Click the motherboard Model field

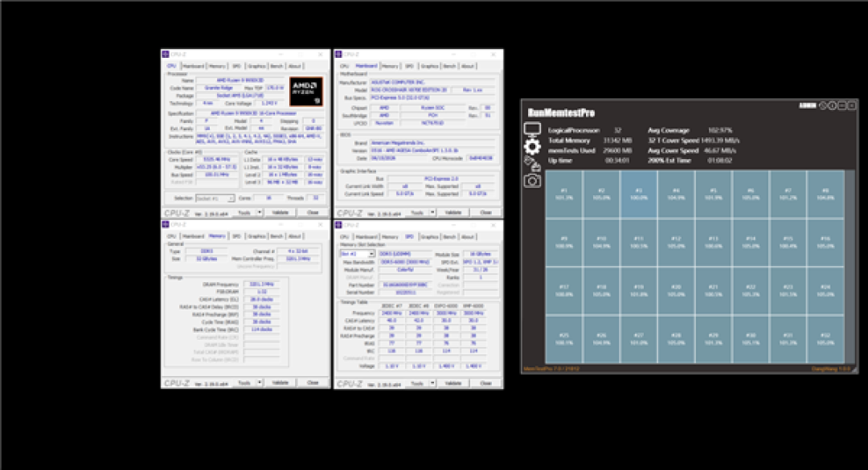[408, 90]
